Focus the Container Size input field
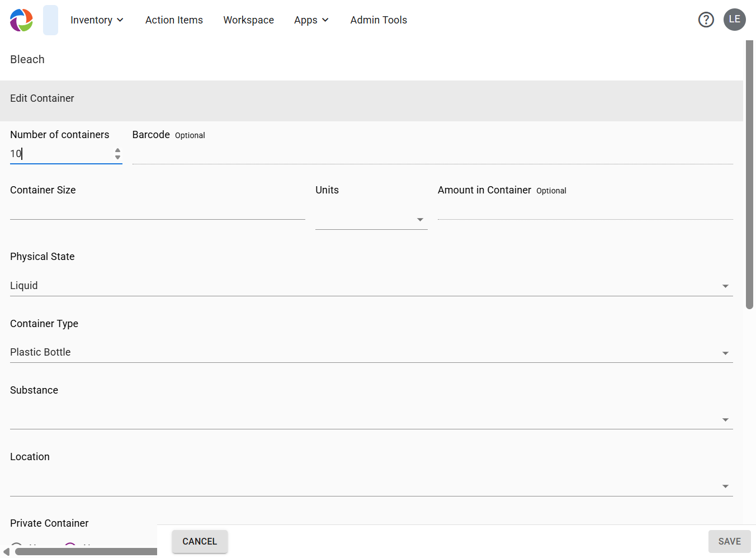 158,210
